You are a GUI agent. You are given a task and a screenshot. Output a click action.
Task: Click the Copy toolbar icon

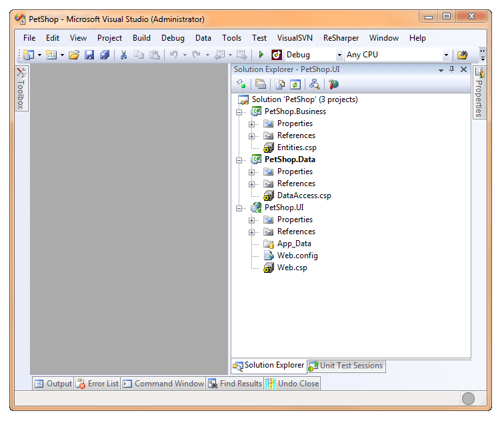139,55
